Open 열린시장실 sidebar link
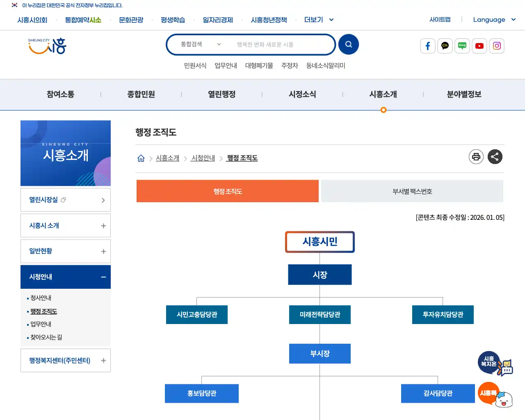Screen dimensions: 525x420 coord(66,200)
